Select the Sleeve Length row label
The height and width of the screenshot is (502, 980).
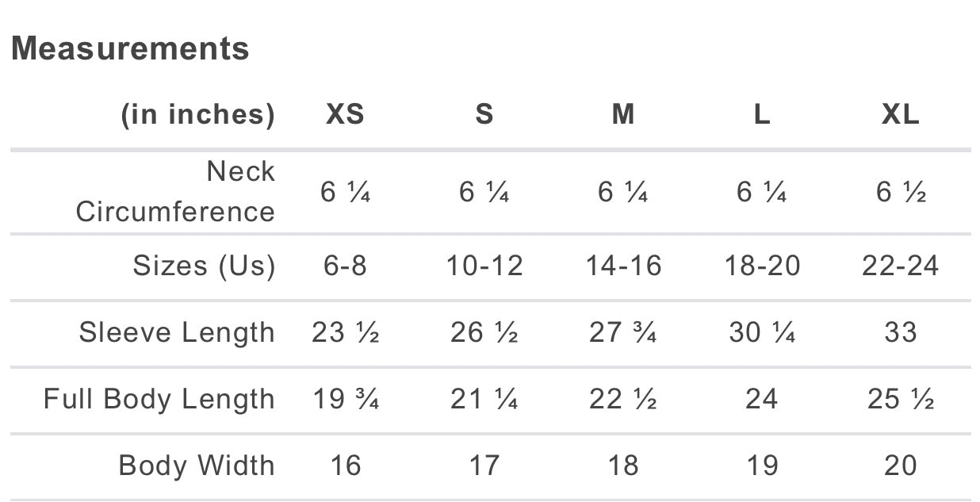click(x=177, y=332)
